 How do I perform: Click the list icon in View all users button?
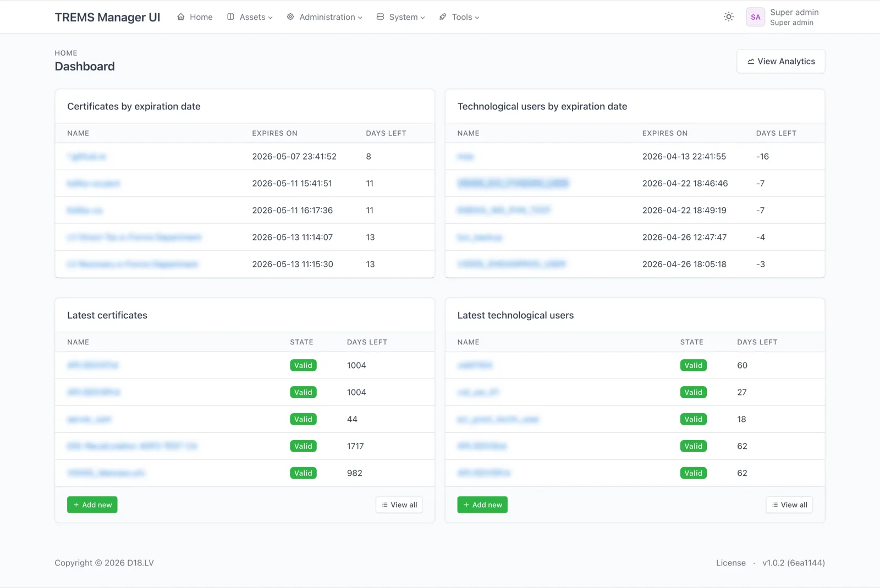tap(774, 504)
